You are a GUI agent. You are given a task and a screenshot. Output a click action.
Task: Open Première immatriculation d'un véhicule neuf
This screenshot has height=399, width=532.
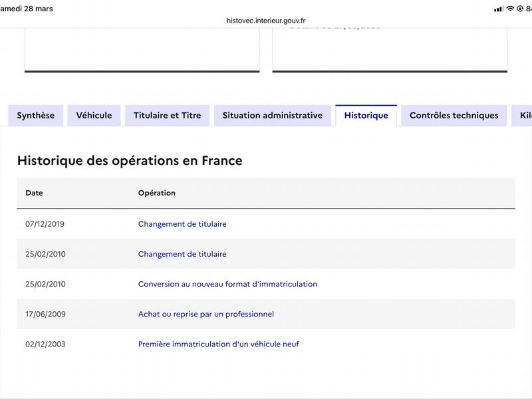[x=218, y=344]
